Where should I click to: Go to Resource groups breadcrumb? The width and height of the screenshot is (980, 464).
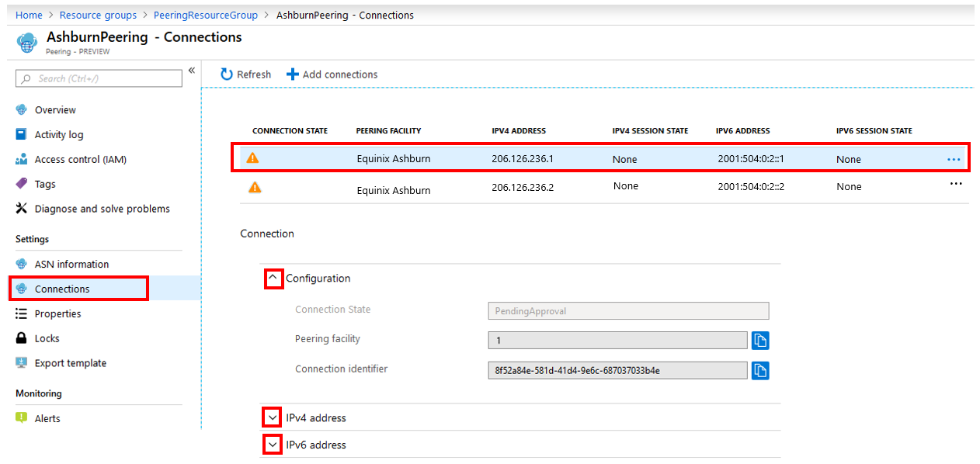click(98, 15)
